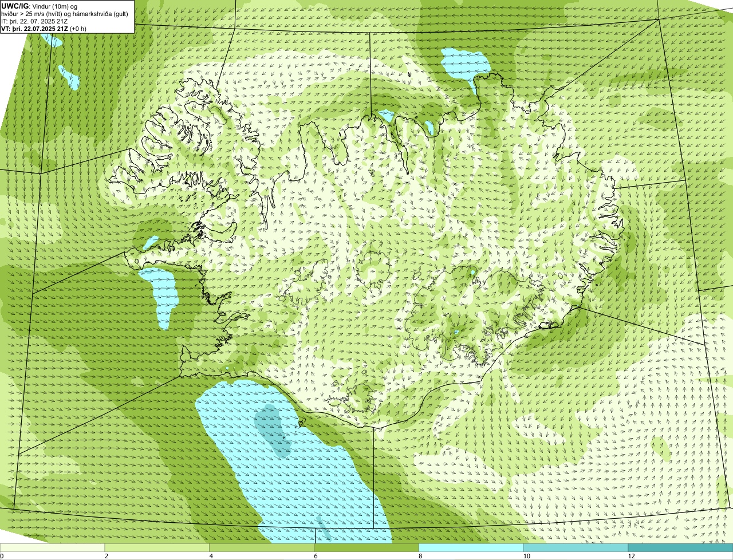The height and width of the screenshot is (560, 733).
Task: Click the pale yellow 0–2 m/s legend segment
Action: pos(53,547)
